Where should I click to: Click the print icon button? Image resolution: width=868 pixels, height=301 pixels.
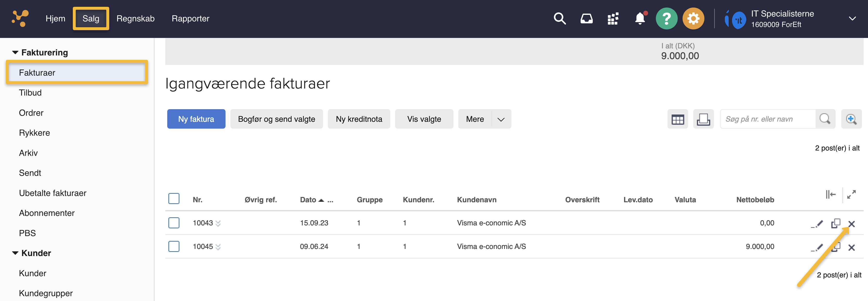pyautogui.click(x=703, y=119)
